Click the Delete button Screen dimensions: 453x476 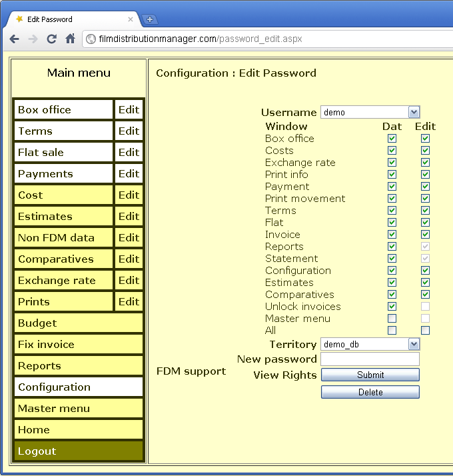pos(370,392)
